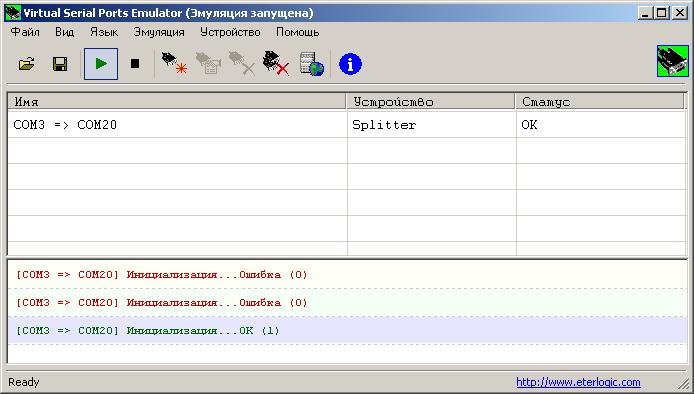Select the Инициализация...OK (1) log line
694x394 pixels.
tap(347, 331)
